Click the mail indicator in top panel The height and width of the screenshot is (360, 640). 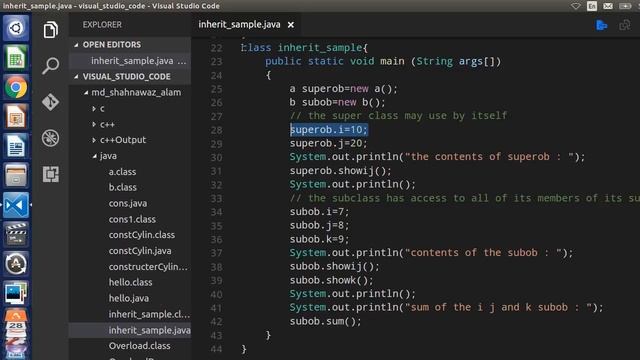608,6
